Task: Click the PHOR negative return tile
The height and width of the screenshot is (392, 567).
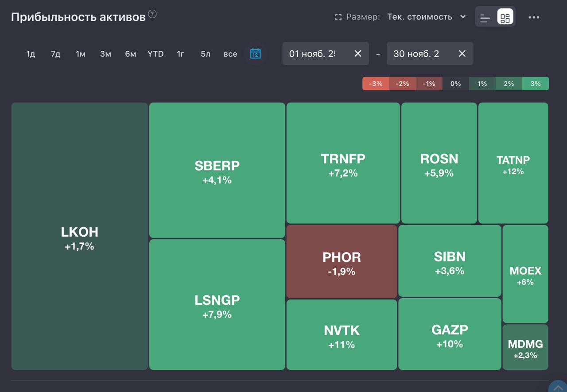Action: pos(342,261)
